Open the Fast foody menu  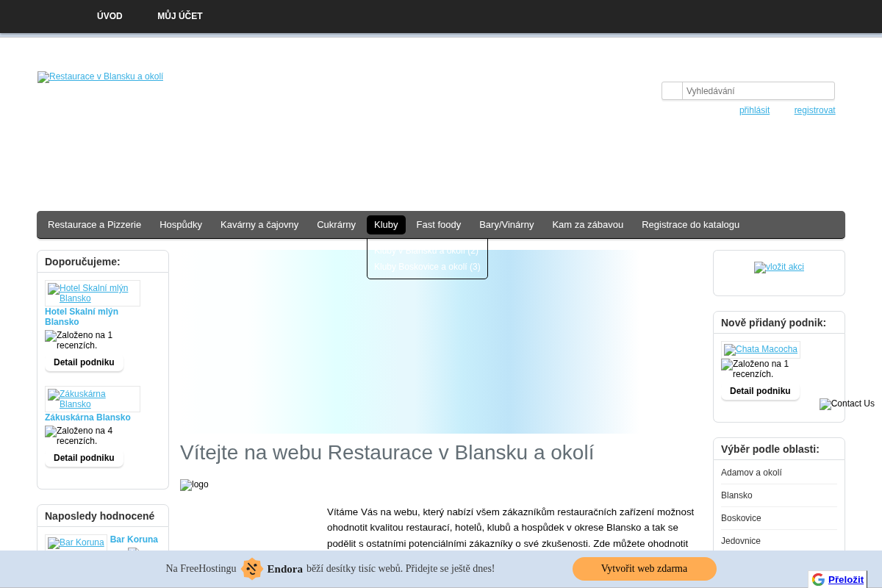[439, 225]
